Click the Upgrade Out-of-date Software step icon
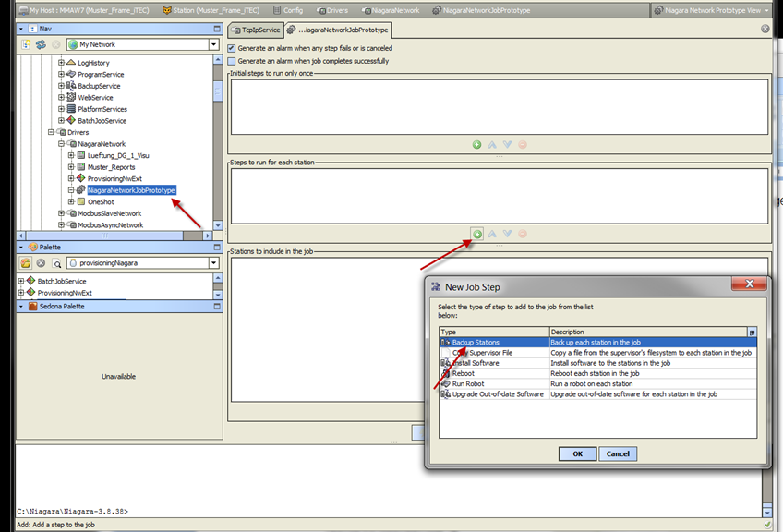The image size is (783, 532). (x=445, y=394)
